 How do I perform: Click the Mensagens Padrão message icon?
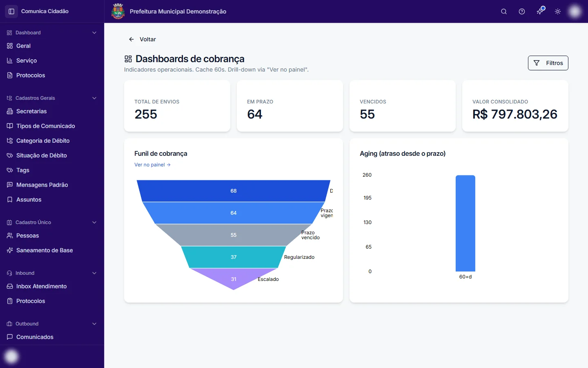pos(10,185)
